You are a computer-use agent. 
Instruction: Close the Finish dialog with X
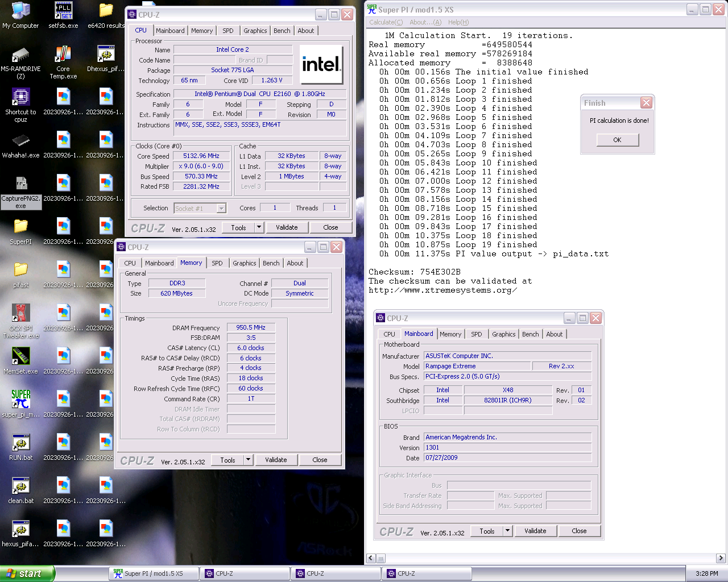tap(646, 103)
